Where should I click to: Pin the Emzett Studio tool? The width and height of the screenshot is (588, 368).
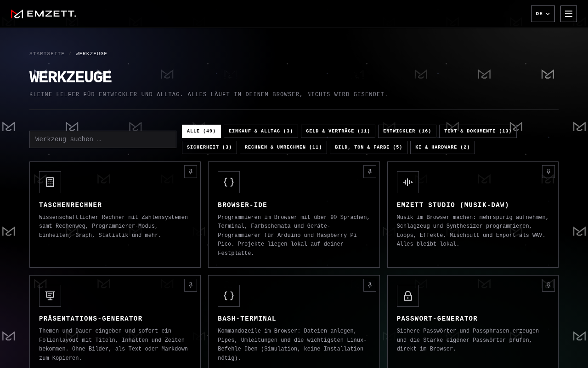click(x=548, y=172)
